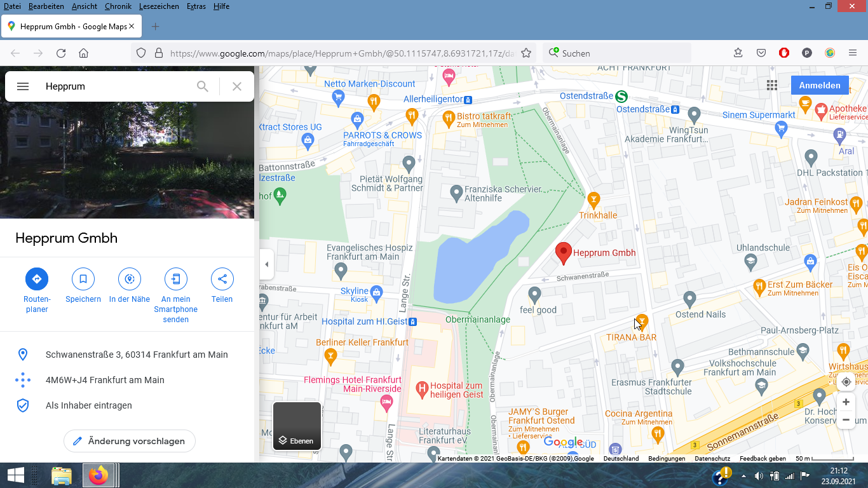Image resolution: width=868 pixels, height=488 pixels.
Task: Click the search magnifier in Maps
Action: (x=203, y=86)
